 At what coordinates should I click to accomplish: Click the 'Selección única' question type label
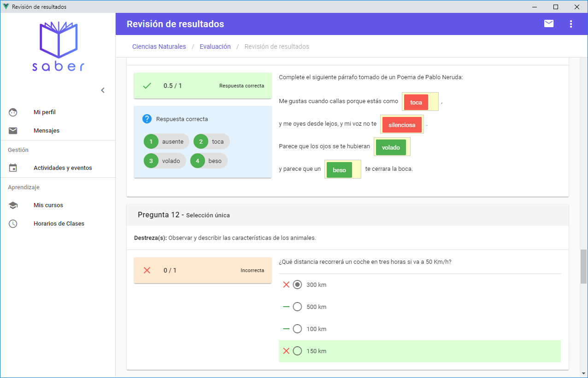[208, 215]
